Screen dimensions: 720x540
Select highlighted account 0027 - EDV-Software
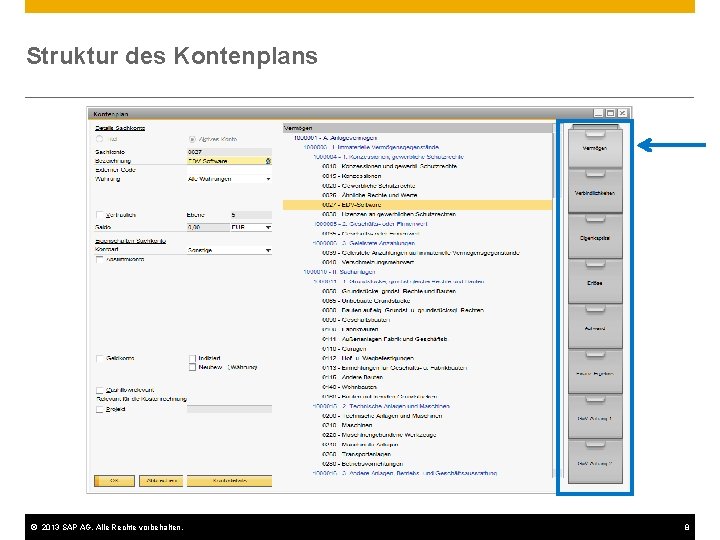(417, 205)
